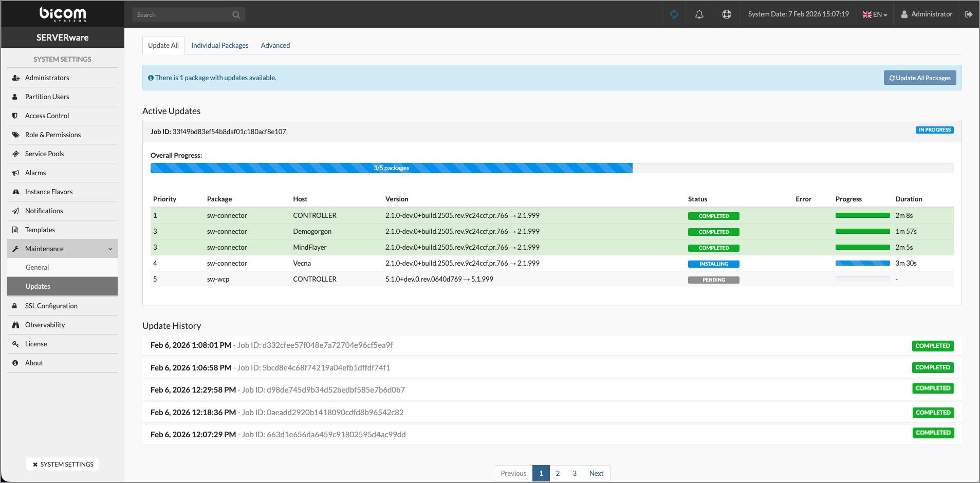This screenshot has width=980, height=483.
Task: Click the search magnifier icon
Action: (x=236, y=15)
